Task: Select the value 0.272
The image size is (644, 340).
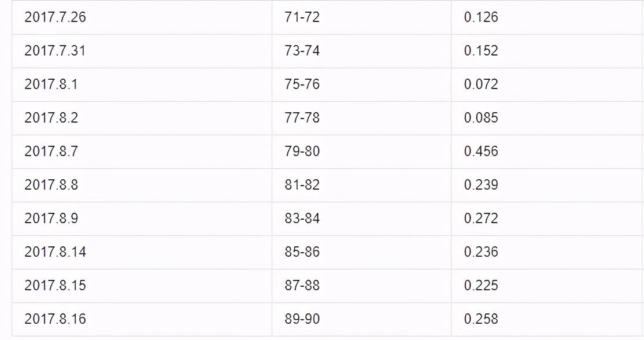Action: (480, 219)
